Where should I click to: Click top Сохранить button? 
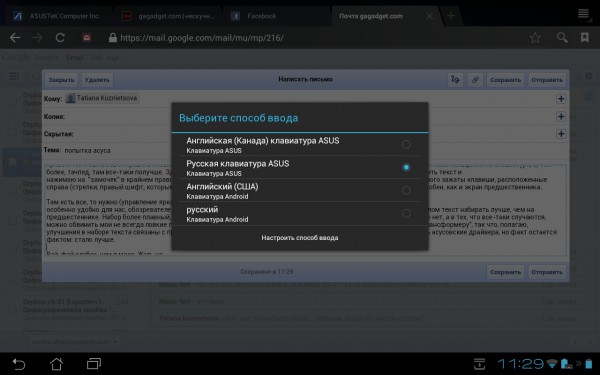point(505,80)
